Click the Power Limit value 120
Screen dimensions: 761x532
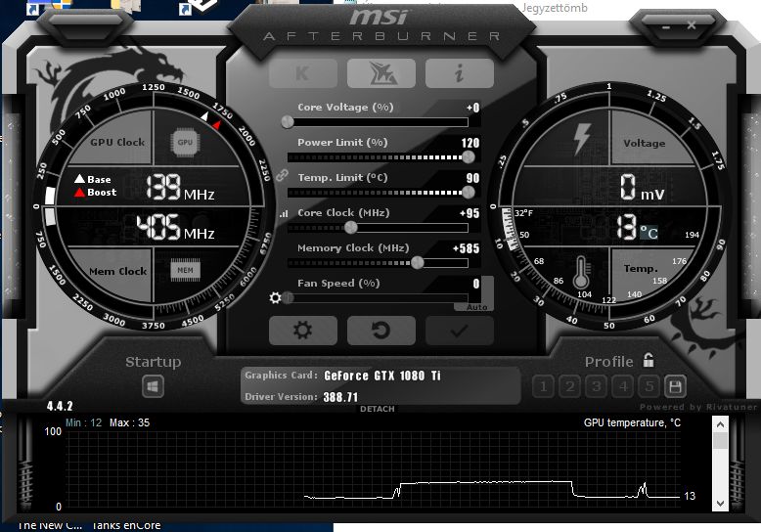470,143
